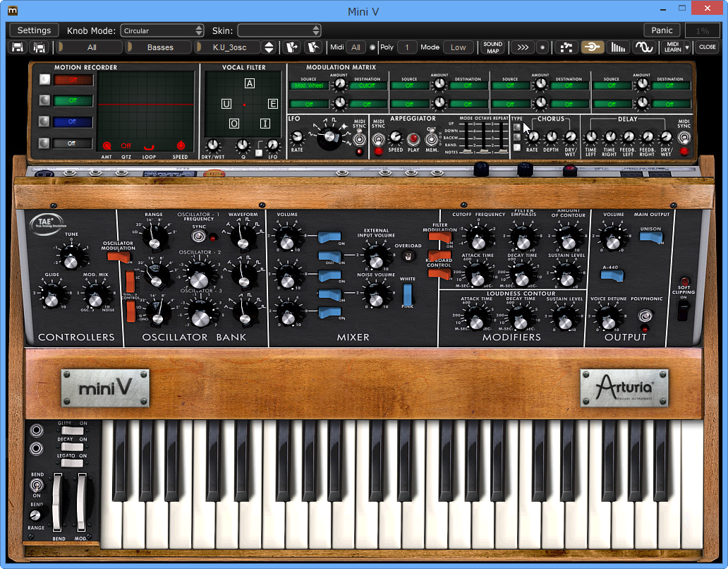Click the red Off Motion Recorder display

pyautogui.click(x=73, y=80)
